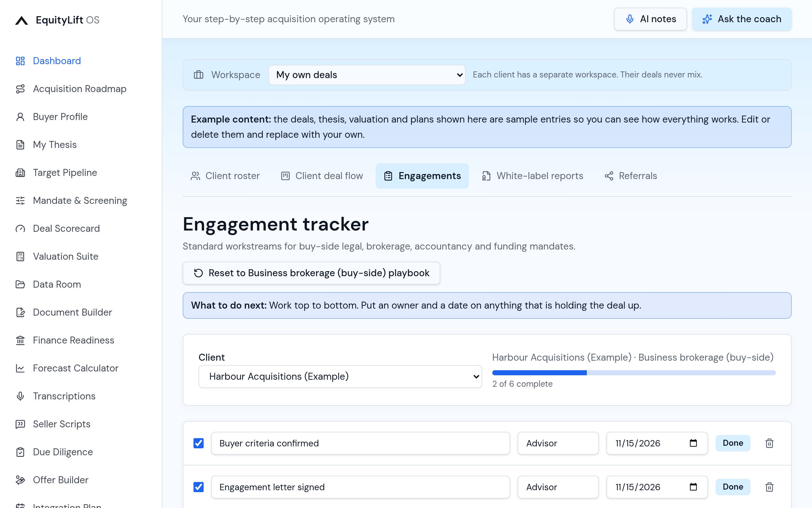This screenshot has width=812, height=508.
Task: Reset to Business brokerage playbook
Action: tap(311, 273)
